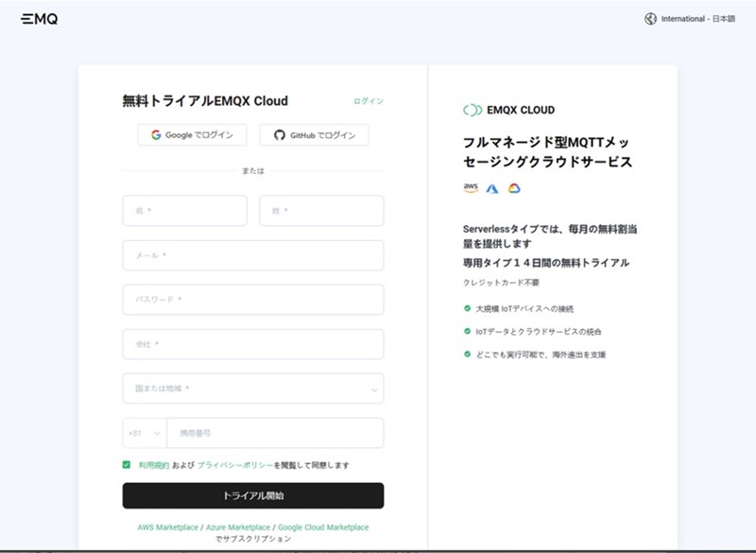
Task: Focus the パスワード password field
Action: (253, 300)
